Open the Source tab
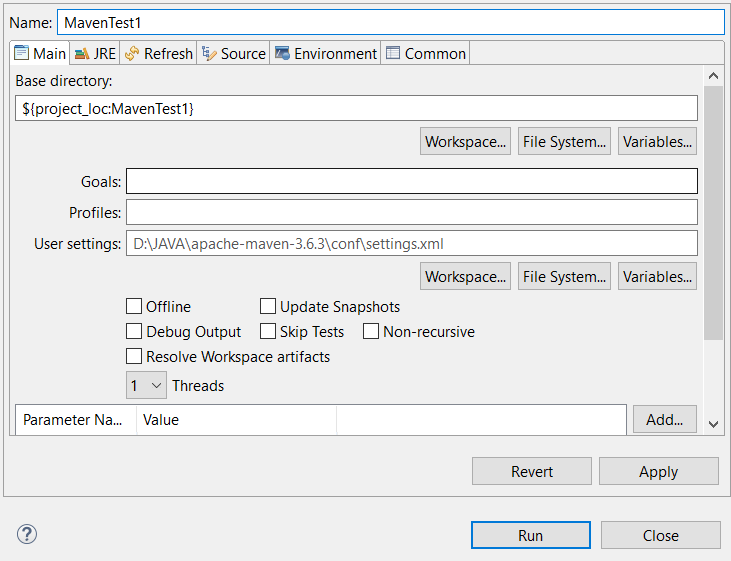 click(x=234, y=53)
